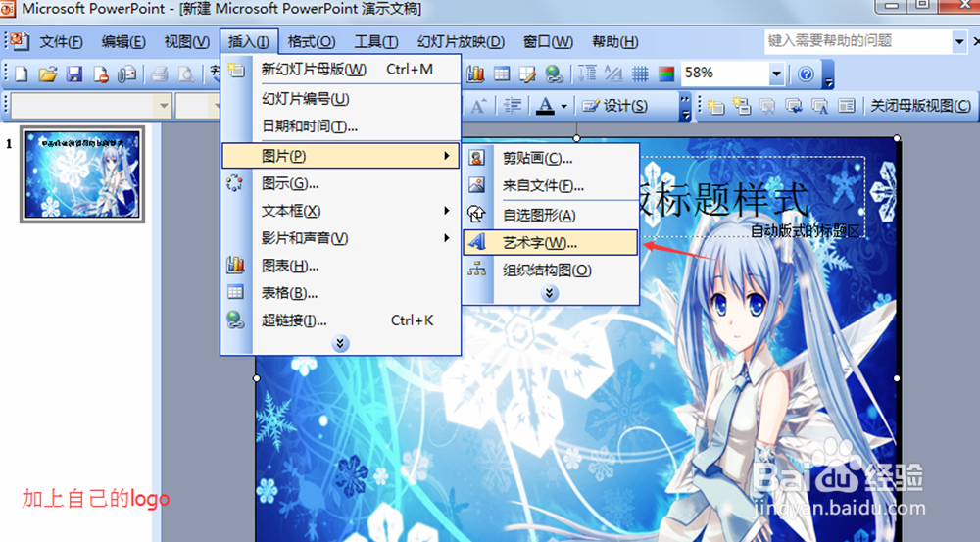Print using the printer icon
Image resolution: width=980 pixels, height=542 pixels.
coord(160,74)
